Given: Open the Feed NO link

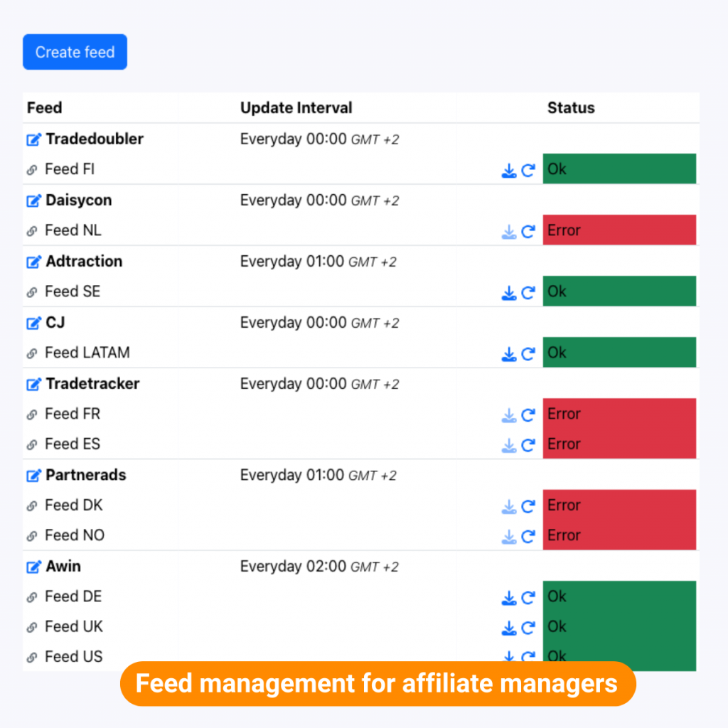Looking at the screenshot, I should (74, 535).
